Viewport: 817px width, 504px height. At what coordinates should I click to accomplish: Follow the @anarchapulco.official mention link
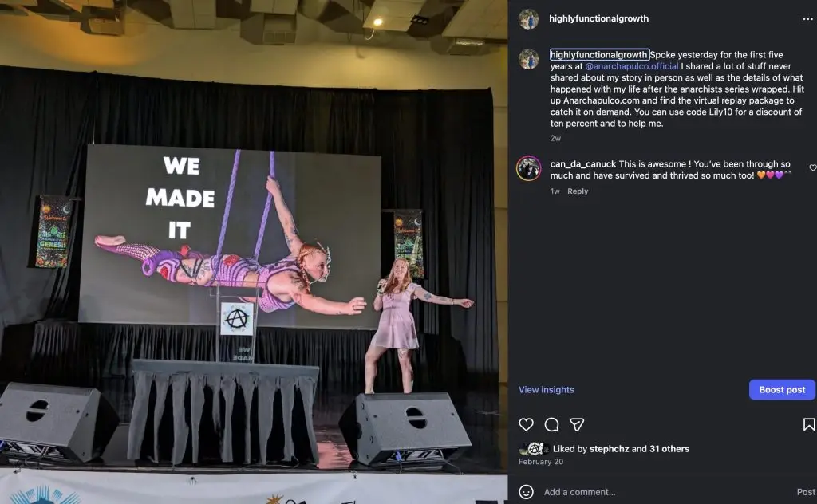coord(632,66)
